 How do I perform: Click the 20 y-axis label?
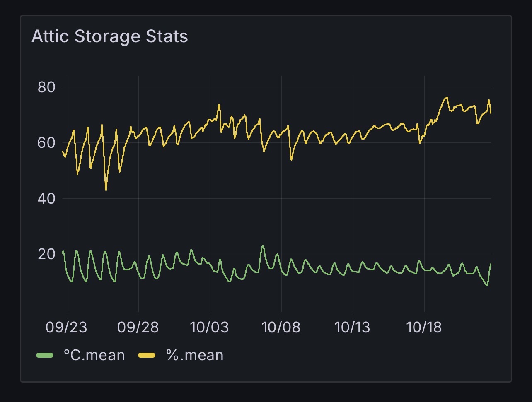(46, 254)
